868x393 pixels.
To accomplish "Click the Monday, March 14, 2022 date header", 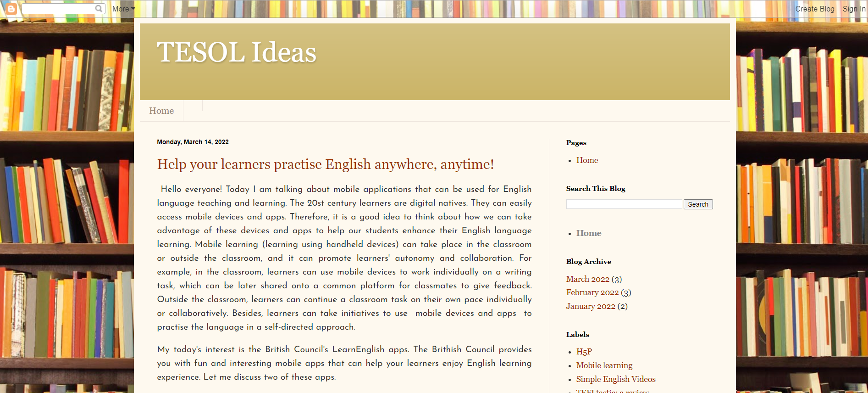I will point(193,142).
